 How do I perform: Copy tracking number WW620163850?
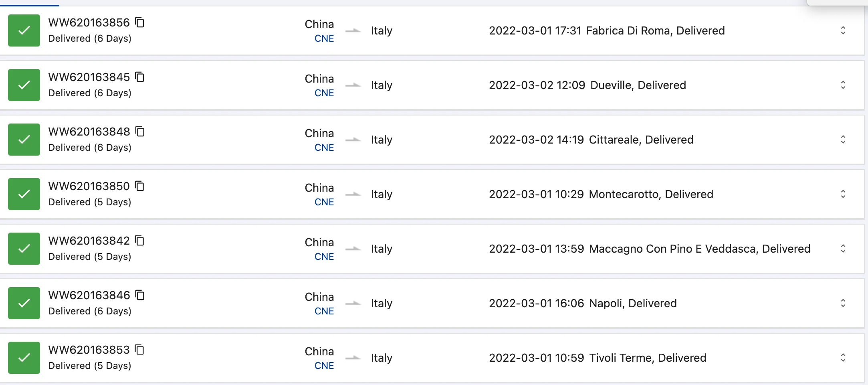click(139, 186)
